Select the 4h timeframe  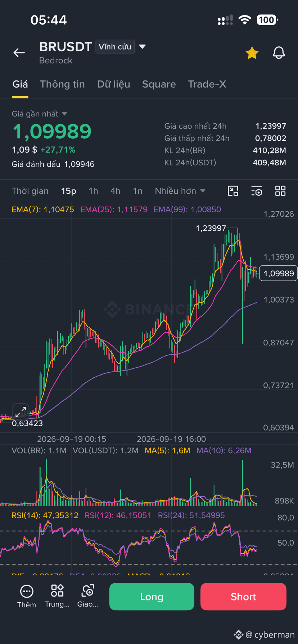(115, 191)
